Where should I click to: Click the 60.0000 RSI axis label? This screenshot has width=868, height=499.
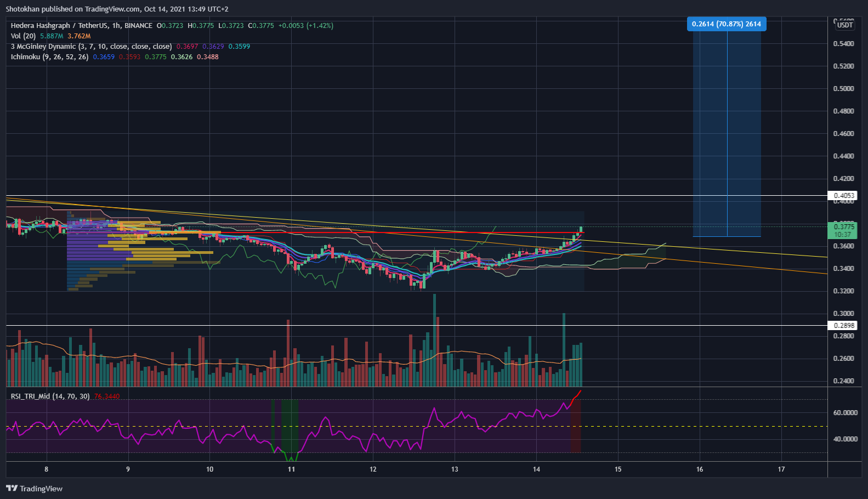(846, 413)
